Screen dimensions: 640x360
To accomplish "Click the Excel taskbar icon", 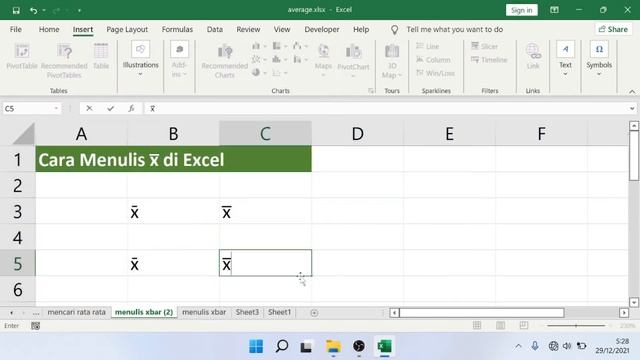I will pyautogui.click(x=384, y=347).
